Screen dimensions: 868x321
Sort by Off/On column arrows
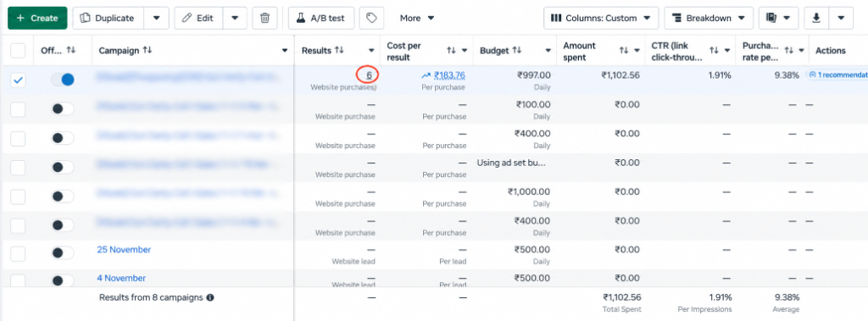tap(70, 50)
